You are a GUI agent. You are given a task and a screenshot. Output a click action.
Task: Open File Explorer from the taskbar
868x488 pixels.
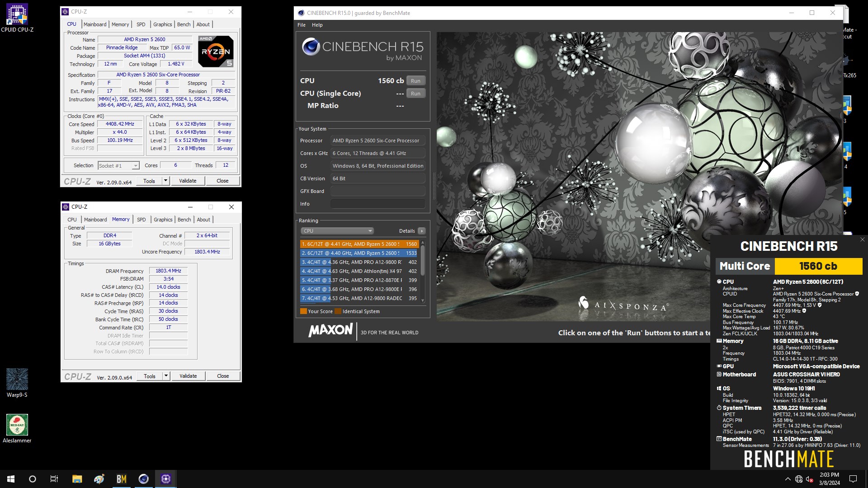click(77, 479)
